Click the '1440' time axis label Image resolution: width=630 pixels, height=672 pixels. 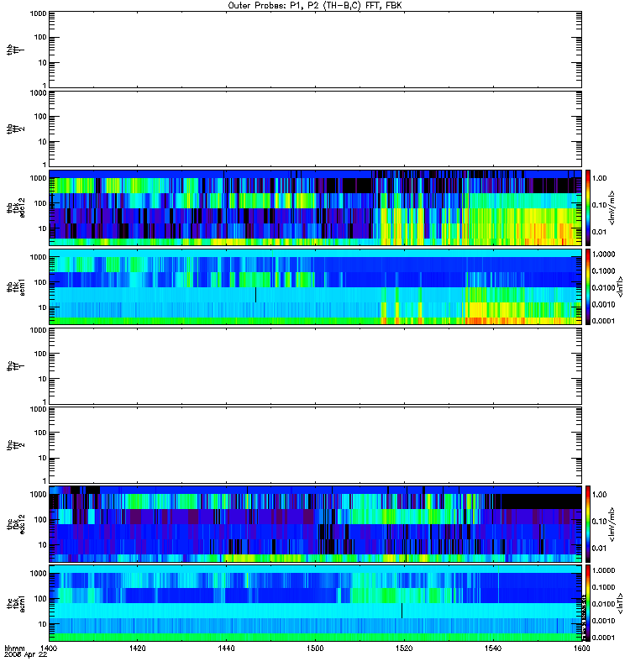[x=226, y=648]
